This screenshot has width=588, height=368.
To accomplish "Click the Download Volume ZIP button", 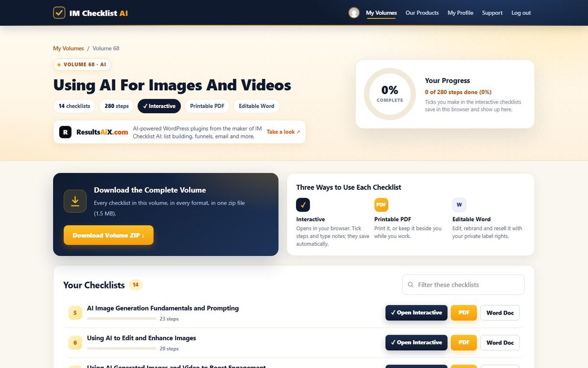I will (108, 235).
